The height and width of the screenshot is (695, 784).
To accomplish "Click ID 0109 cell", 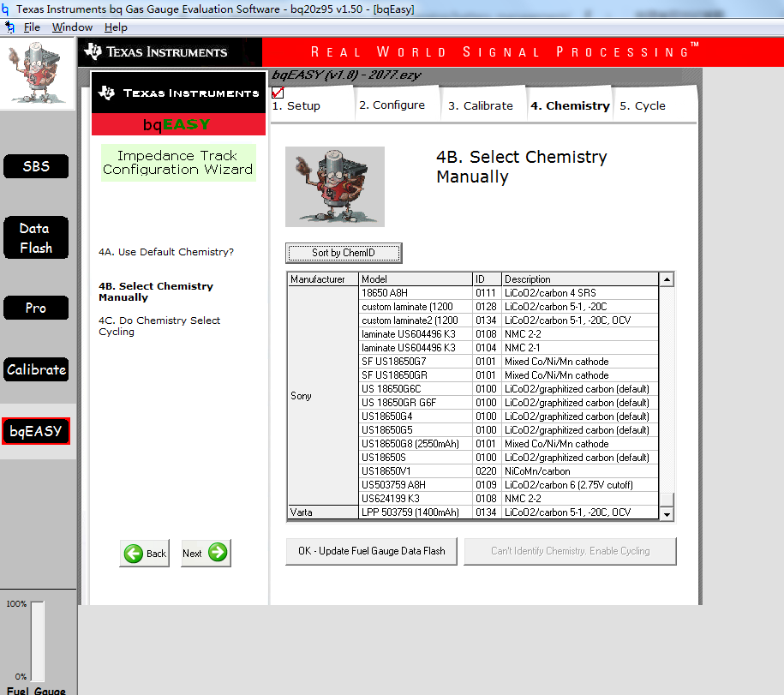I will click(x=487, y=485).
